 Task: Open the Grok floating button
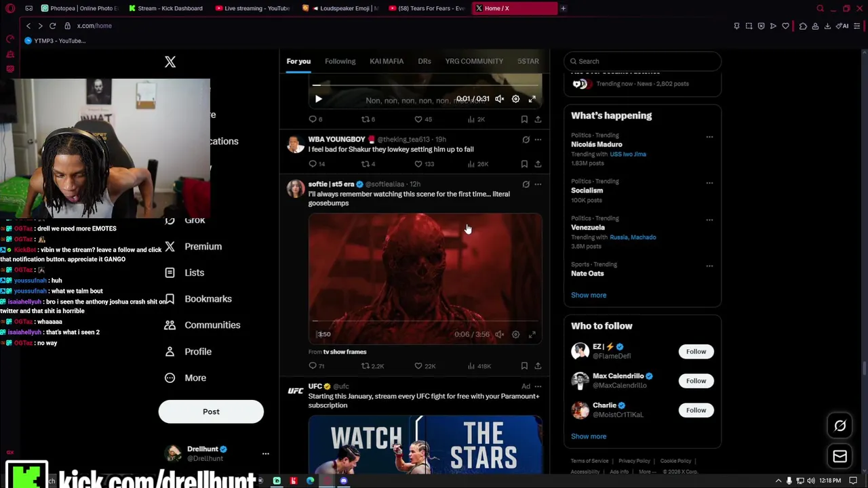click(840, 426)
